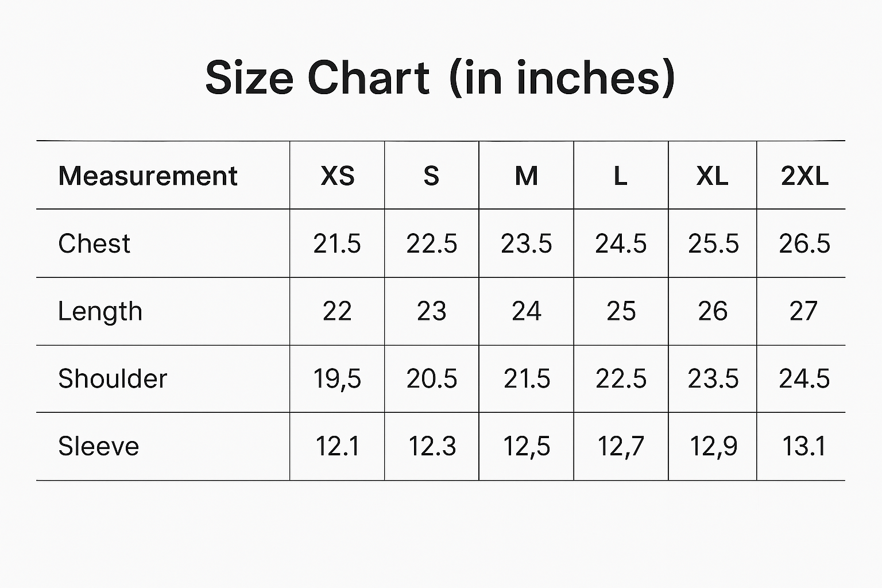Screen dimensions: 882x588
Task: Click the XS size column header
Action: 337,176
